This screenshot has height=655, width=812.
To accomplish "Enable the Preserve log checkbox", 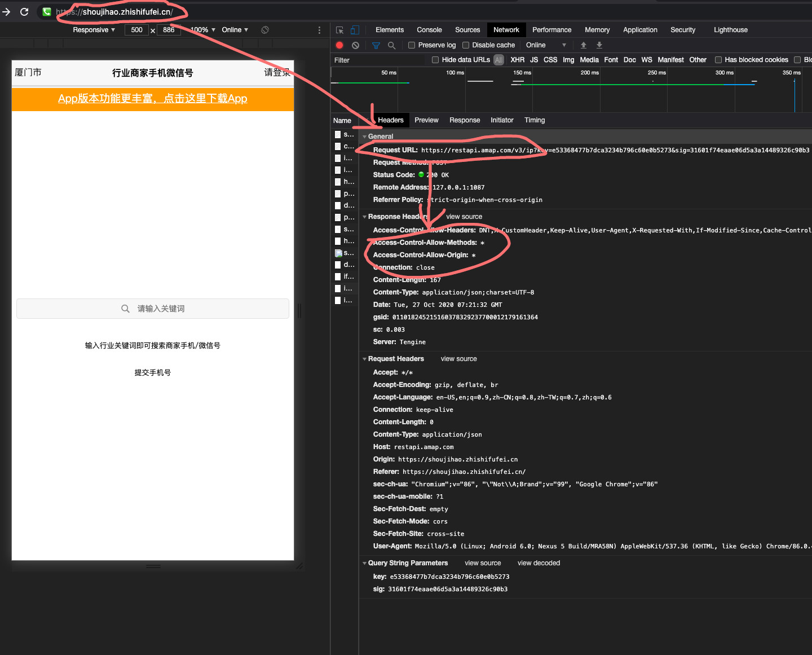I will pos(412,45).
